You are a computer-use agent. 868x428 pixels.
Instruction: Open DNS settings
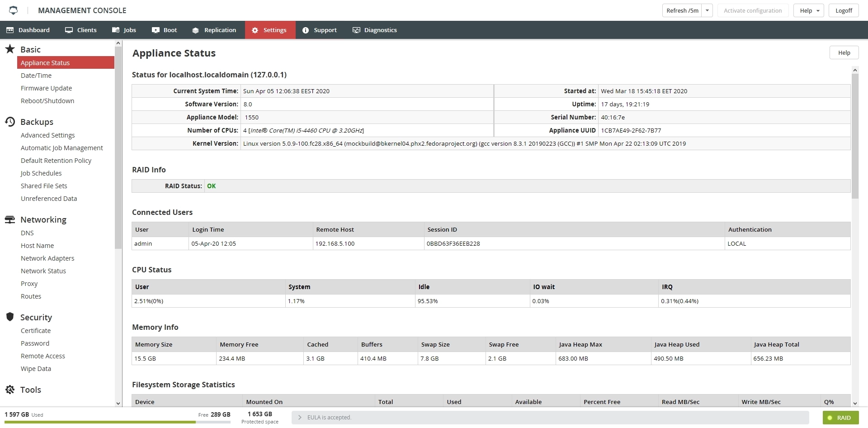27,233
